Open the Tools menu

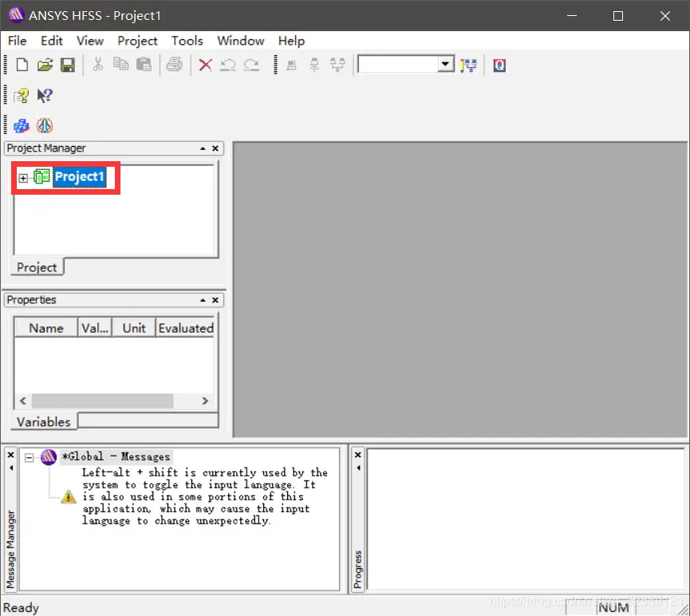tap(187, 41)
